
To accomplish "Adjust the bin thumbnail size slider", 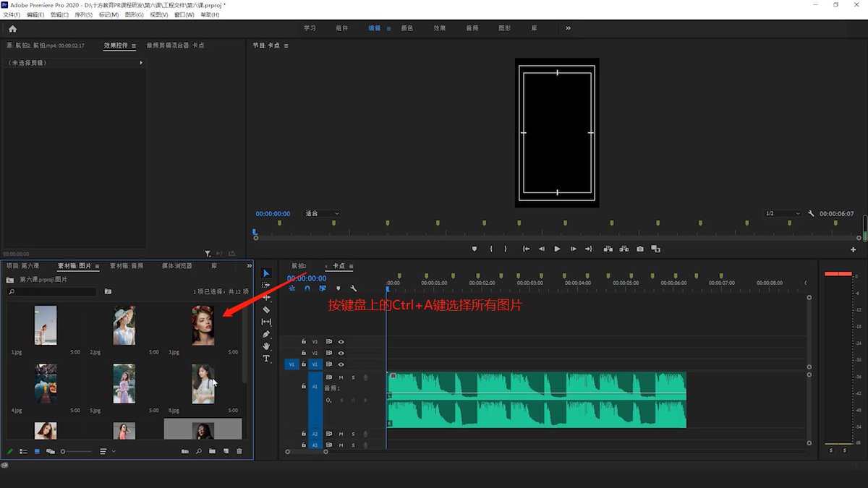I will click(75, 451).
